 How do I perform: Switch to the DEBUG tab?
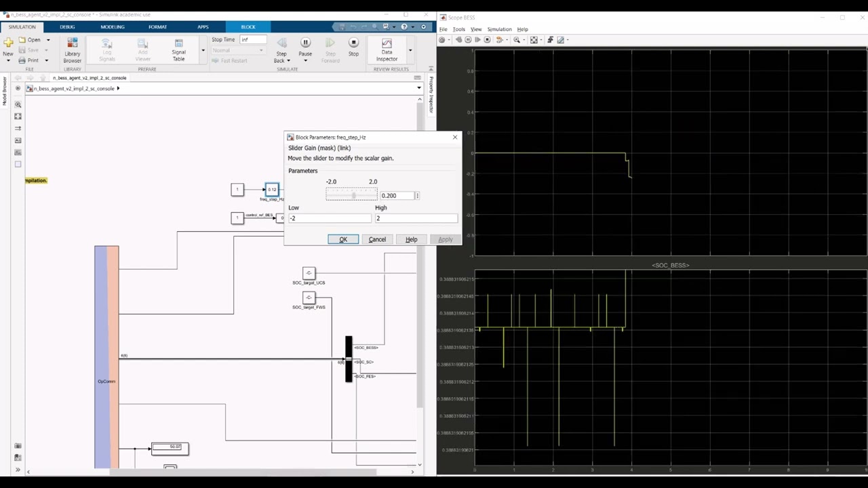pyautogui.click(x=67, y=26)
